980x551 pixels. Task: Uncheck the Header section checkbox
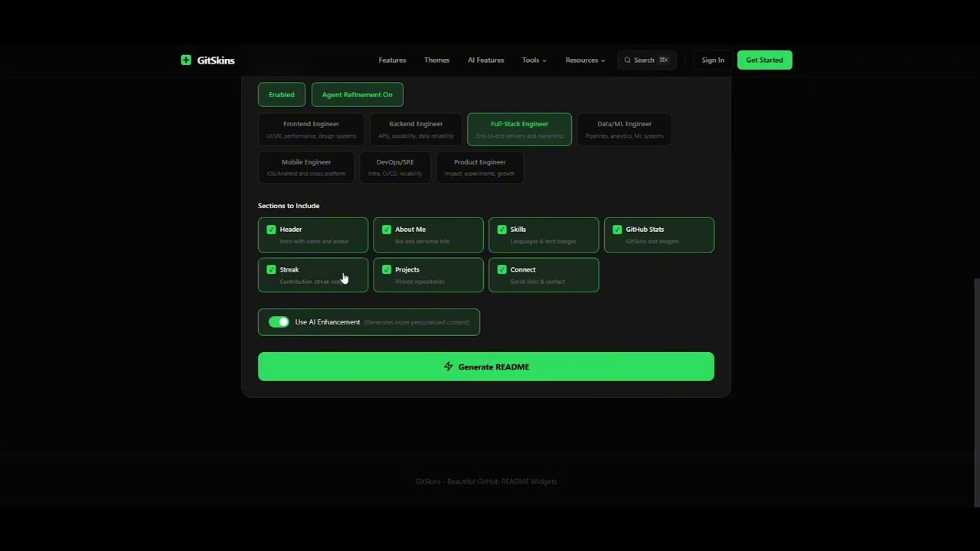pos(271,230)
